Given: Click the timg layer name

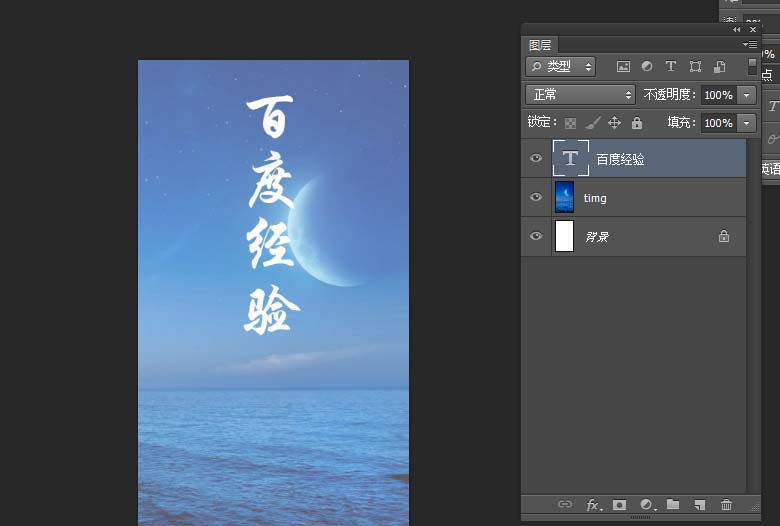Looking at the screenshot, I should 595,198.
